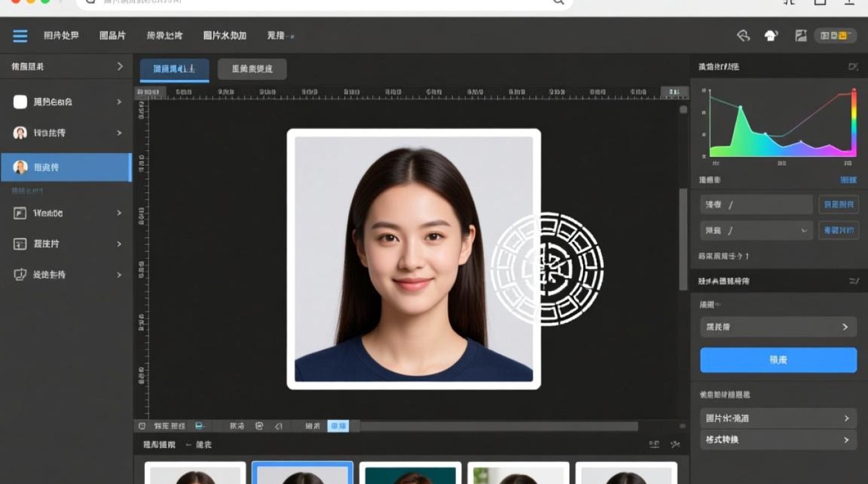Select the WeChat export option in sidebar

[x=65, y=213]
